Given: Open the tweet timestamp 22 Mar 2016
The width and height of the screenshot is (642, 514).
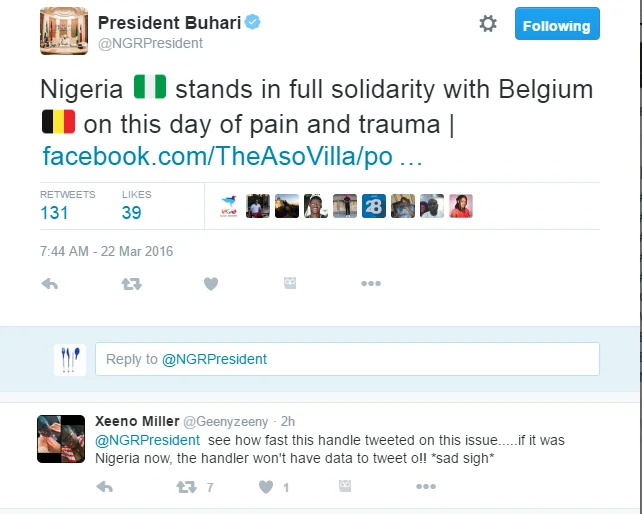Looking at the screenshot, I should point(106,251).
